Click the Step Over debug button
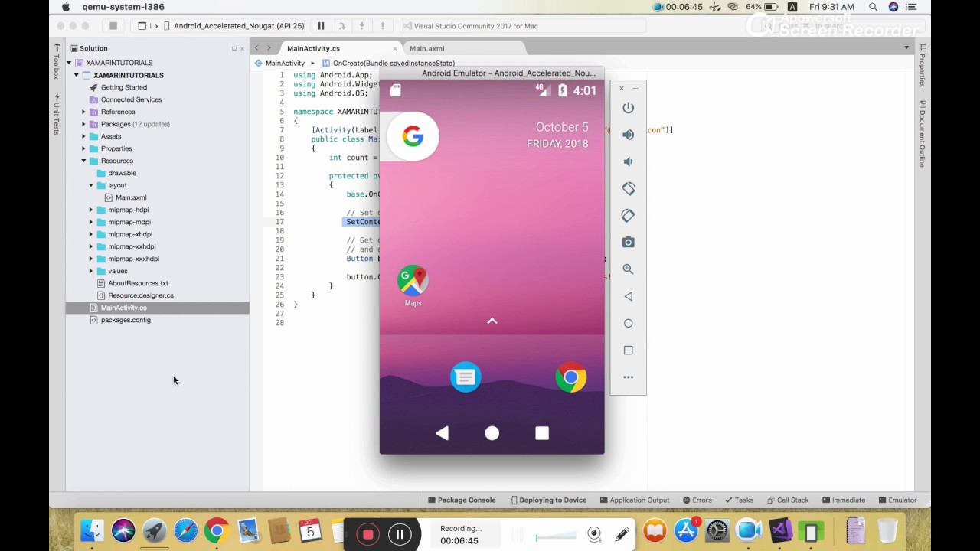 [341, 26]
